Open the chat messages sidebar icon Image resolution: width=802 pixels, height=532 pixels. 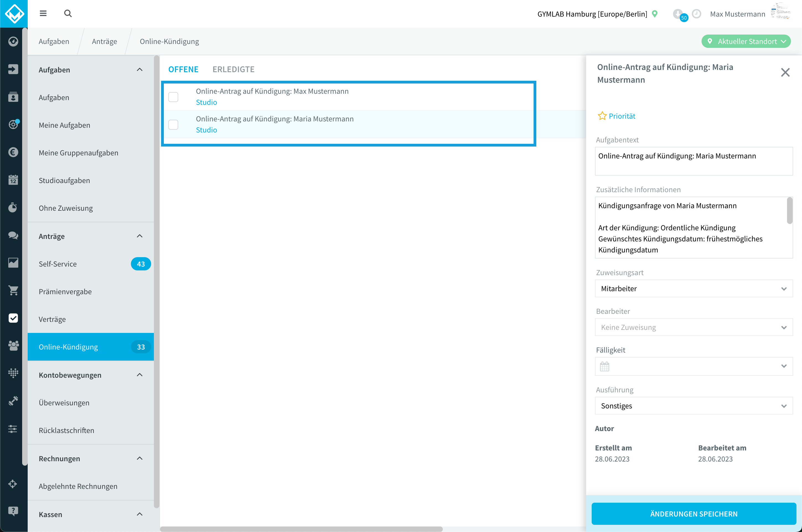[13, 235]
